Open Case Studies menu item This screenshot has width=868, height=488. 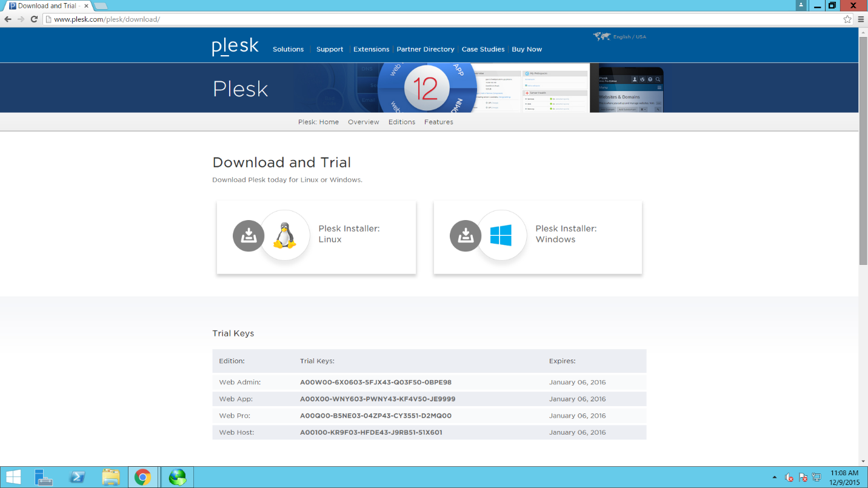coord(483,49)
